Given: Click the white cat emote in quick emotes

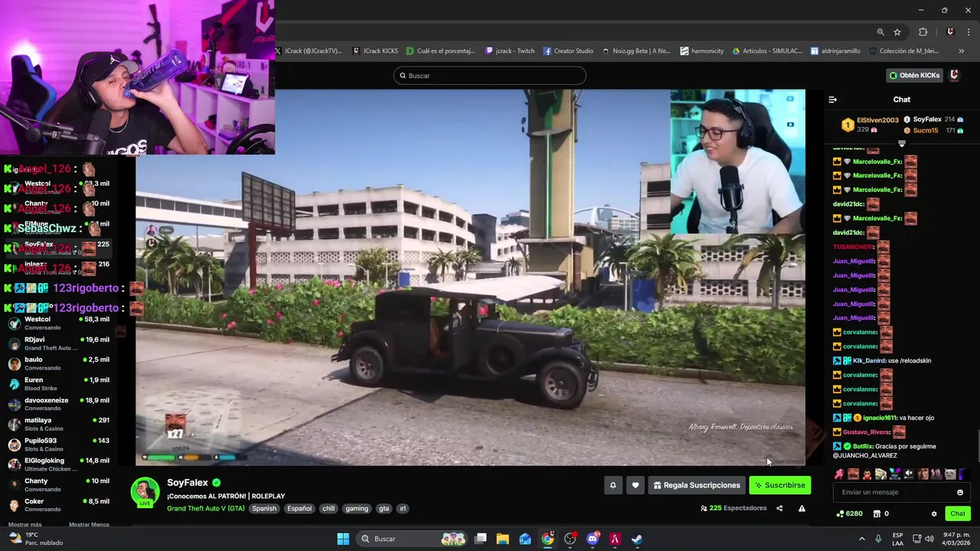Looking at the screenshot, I should coord(950,474).
